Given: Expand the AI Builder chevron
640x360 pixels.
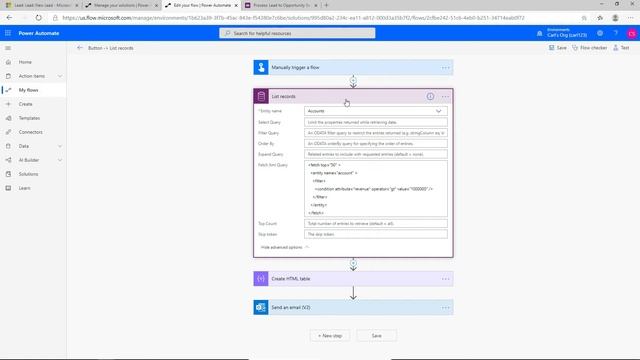Looking at the screenshot, I should pyautogui.click(x=60, y=160).
